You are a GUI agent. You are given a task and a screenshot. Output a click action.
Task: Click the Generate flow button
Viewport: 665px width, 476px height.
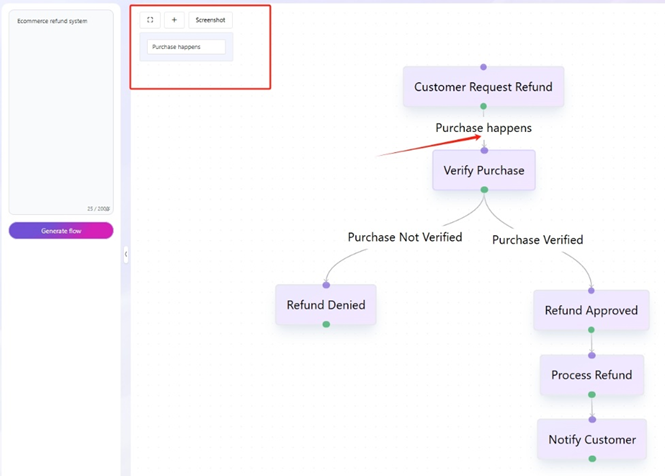tap(61, 230)
